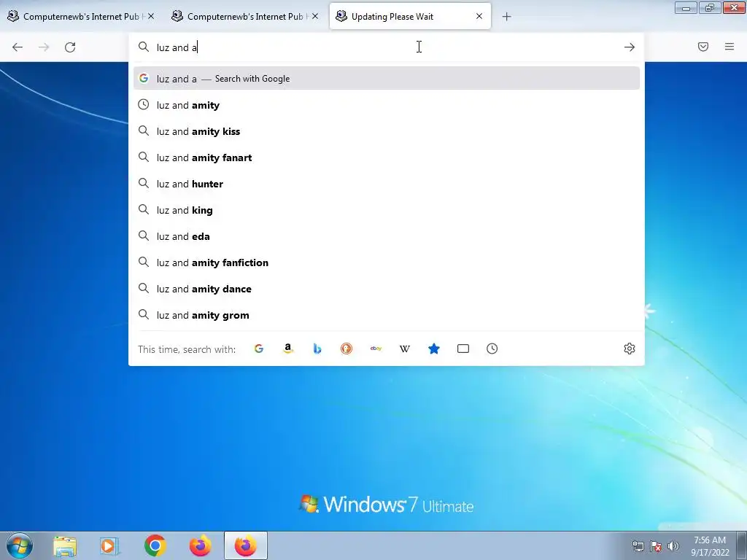Open the network tray icon

coord(638,546)
